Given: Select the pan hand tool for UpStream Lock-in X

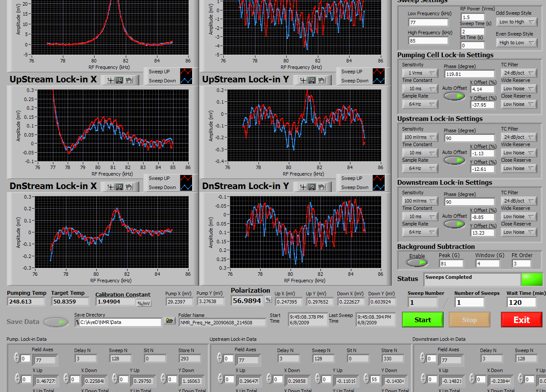Looking at the screenshot, I should tap(129, 80).
